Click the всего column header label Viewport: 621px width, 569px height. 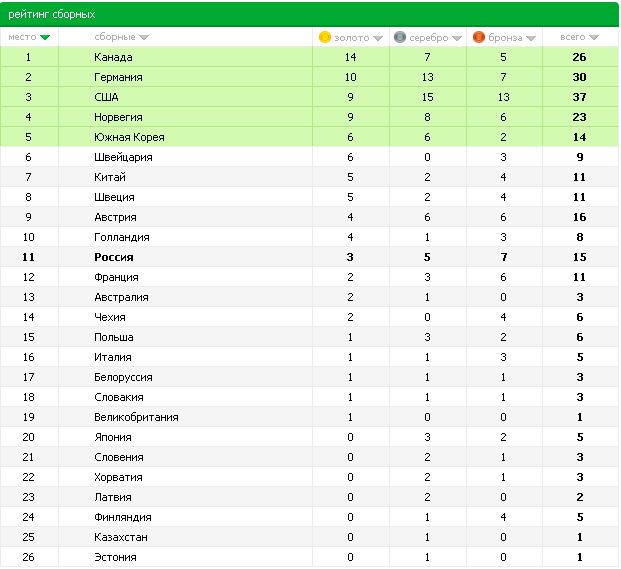point(572,37)
